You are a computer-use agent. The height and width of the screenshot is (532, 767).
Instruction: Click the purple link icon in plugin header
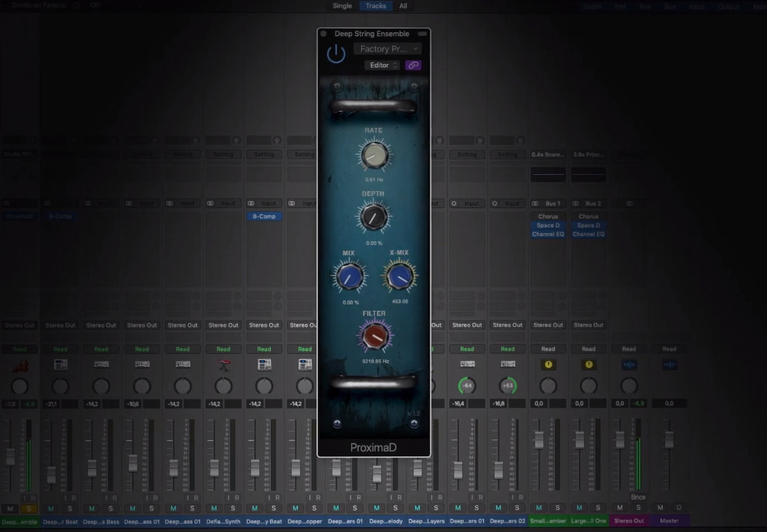[414, 66]
